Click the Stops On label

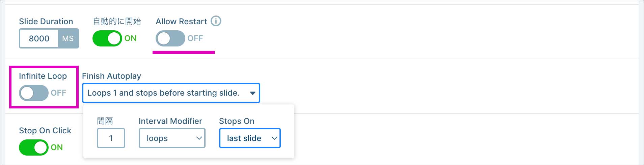point(237,121)
